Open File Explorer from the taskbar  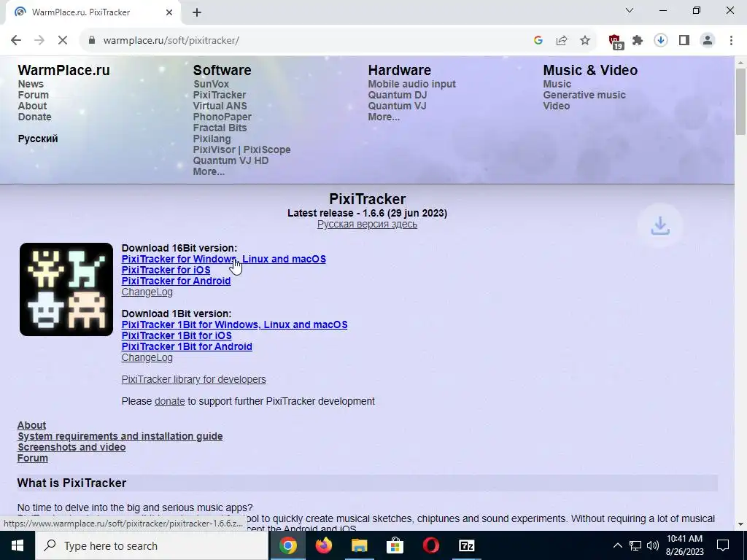pos(359,545)
